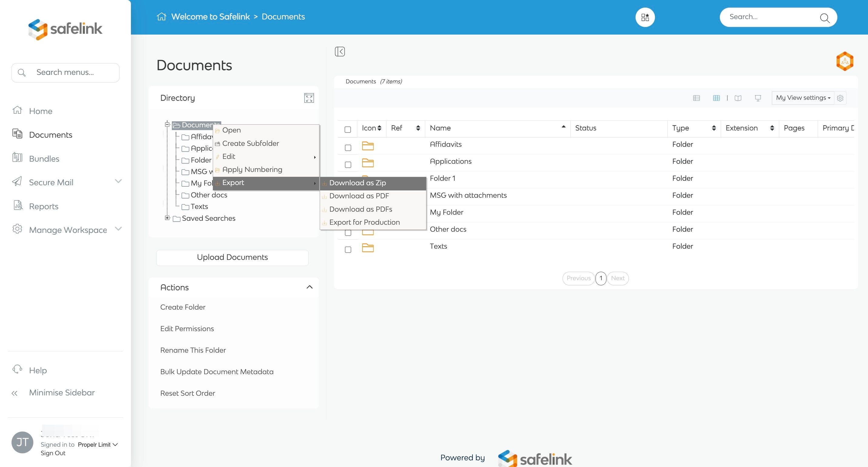
Task: Click the presentation screen view icon
Action: point(758,98)
